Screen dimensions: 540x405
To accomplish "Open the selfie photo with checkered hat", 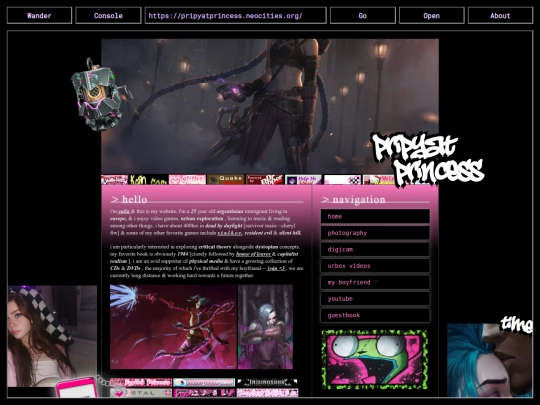I will pos(52,336).
